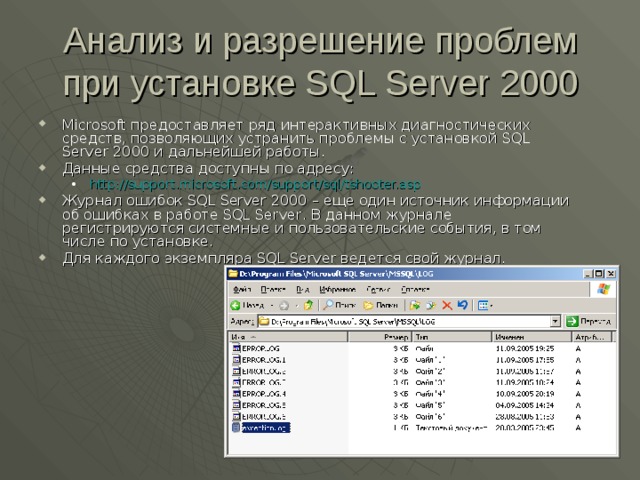Screen dimensions: 640x480
Task: Select the ERRORLOG.3 file
Action: [264, 382]
